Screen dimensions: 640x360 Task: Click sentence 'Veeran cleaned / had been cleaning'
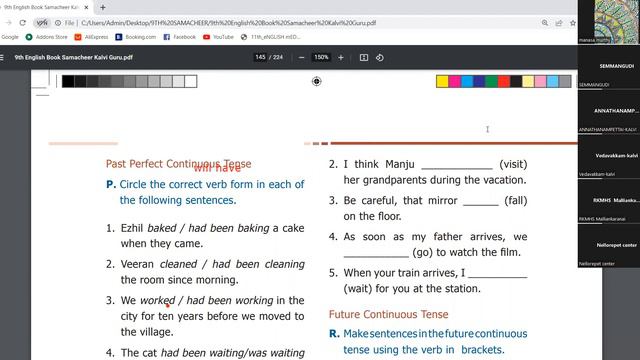[x=205, y=272]
